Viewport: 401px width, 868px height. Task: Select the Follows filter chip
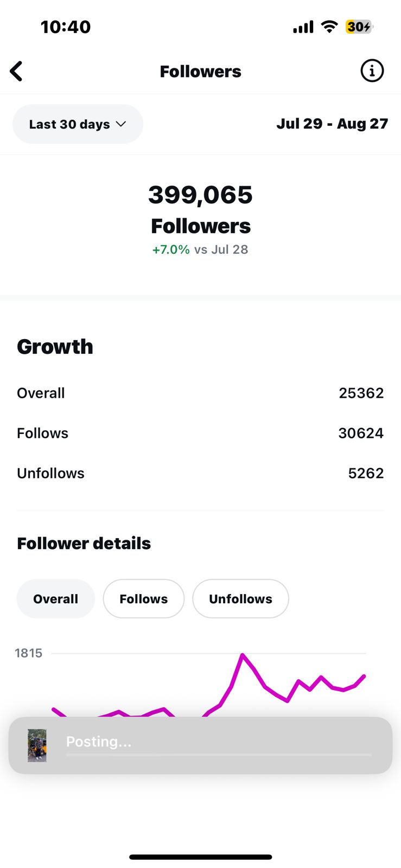tap(144, 599)
